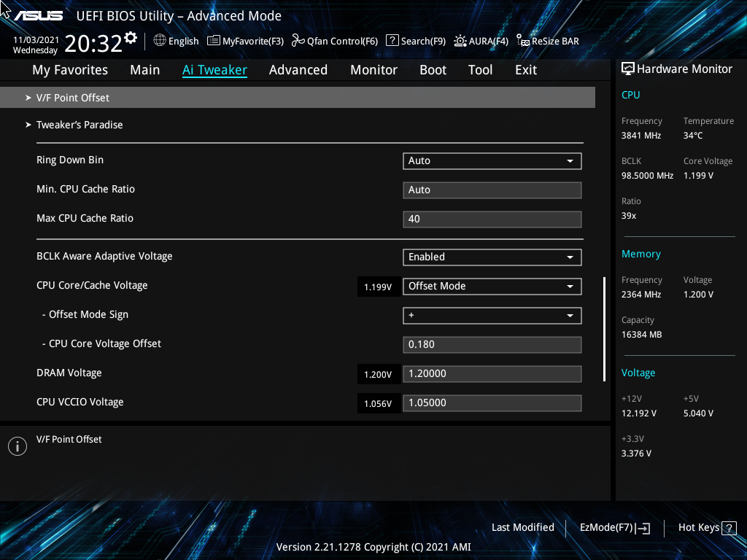The image size is (747, 560).
Task: Open the Offset Mode Sign dropdown
Action: point(492,315)
